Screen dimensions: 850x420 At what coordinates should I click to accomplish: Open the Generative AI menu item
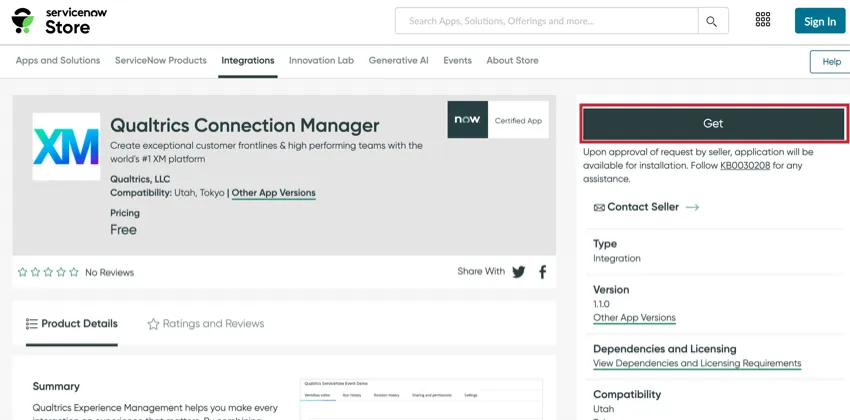[398, 60]
